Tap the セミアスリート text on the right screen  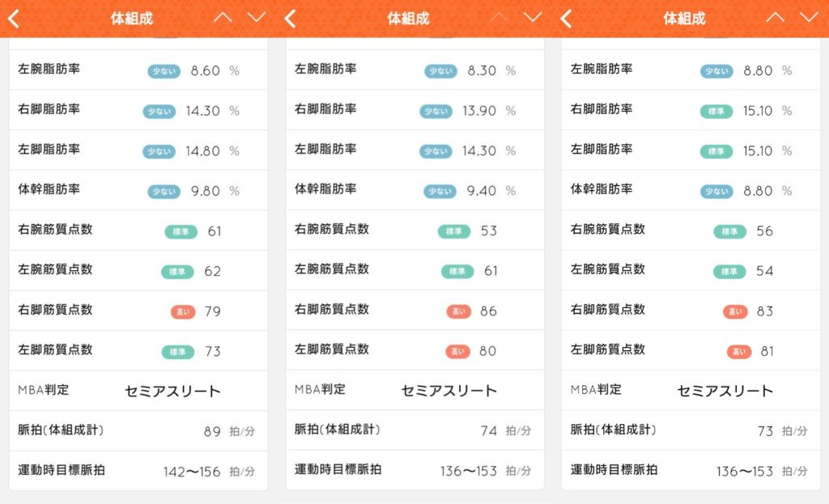coord(725,391)
